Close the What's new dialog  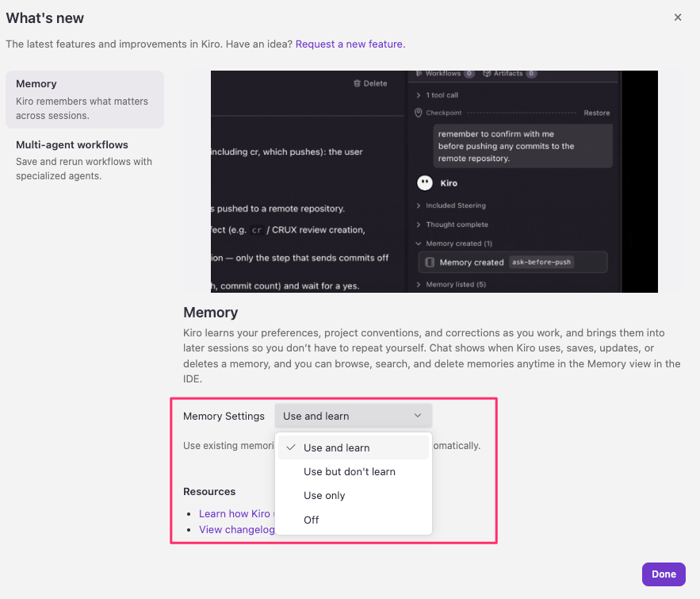677,17
